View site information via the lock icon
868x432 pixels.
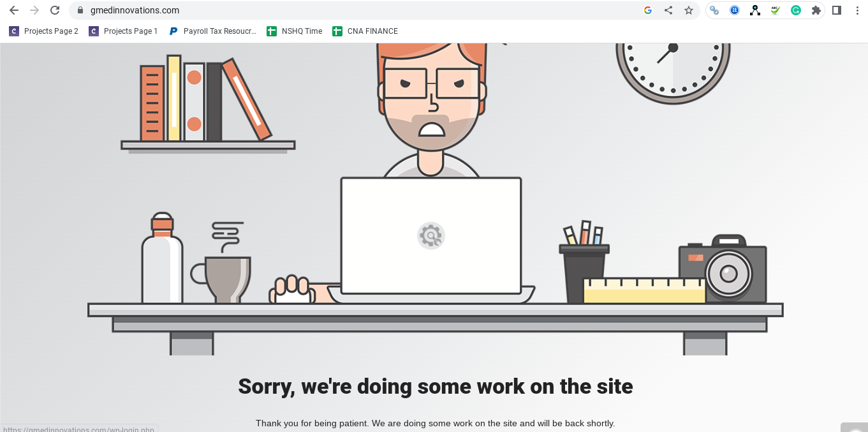[x=80, y=10]
